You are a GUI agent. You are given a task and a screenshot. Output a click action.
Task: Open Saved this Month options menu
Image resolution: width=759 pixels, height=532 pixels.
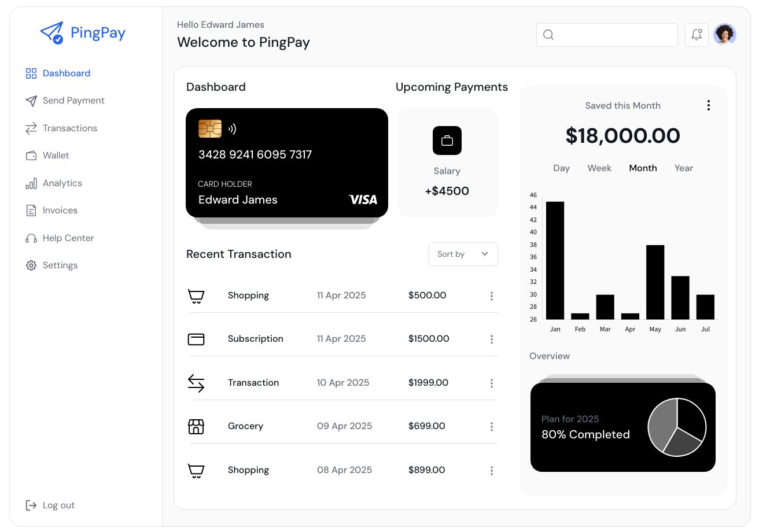708,105
